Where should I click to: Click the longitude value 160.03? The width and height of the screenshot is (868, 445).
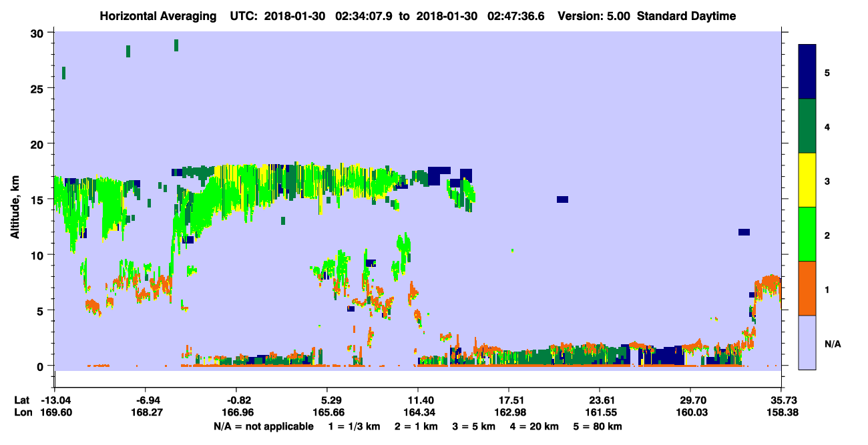coord(691,412)
